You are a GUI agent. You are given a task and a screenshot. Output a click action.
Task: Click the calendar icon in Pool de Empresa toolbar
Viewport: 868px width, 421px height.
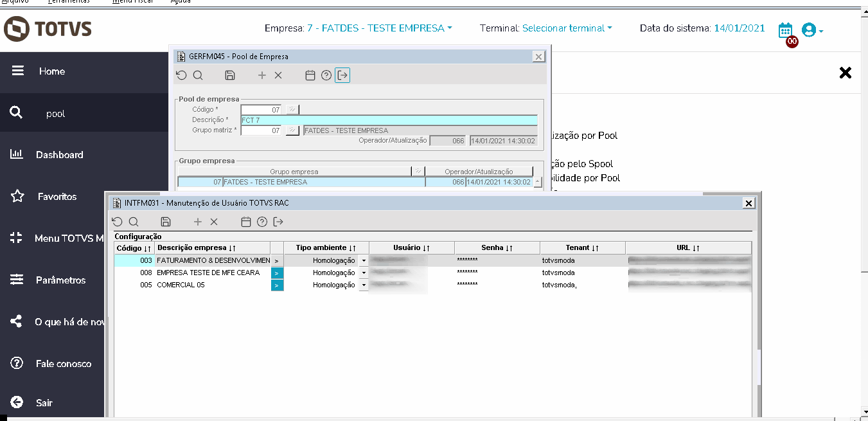pyautogui.click(x=310, y=75)
